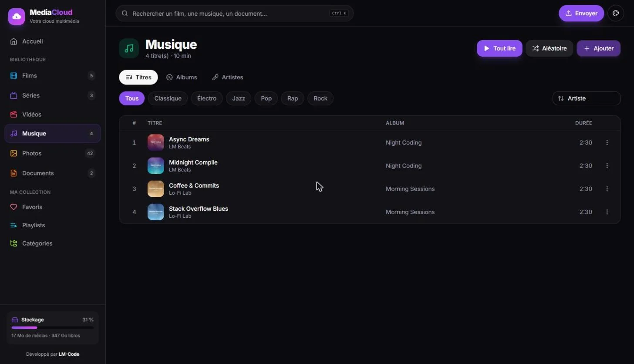Open the Films library section

tap(53, 76)
